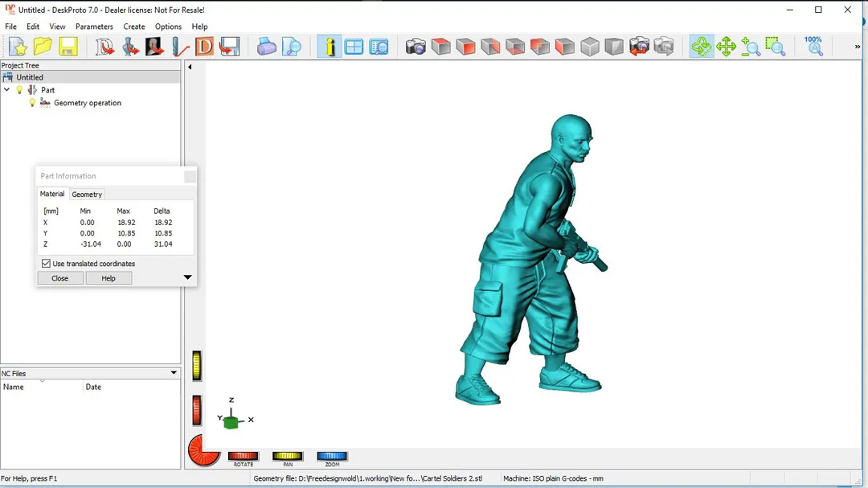Click the previous view camera icon

[640, 47]
